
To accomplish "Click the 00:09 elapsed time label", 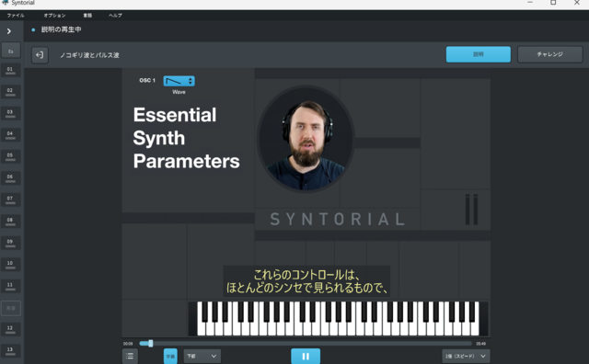I will (x=128, y=344).
